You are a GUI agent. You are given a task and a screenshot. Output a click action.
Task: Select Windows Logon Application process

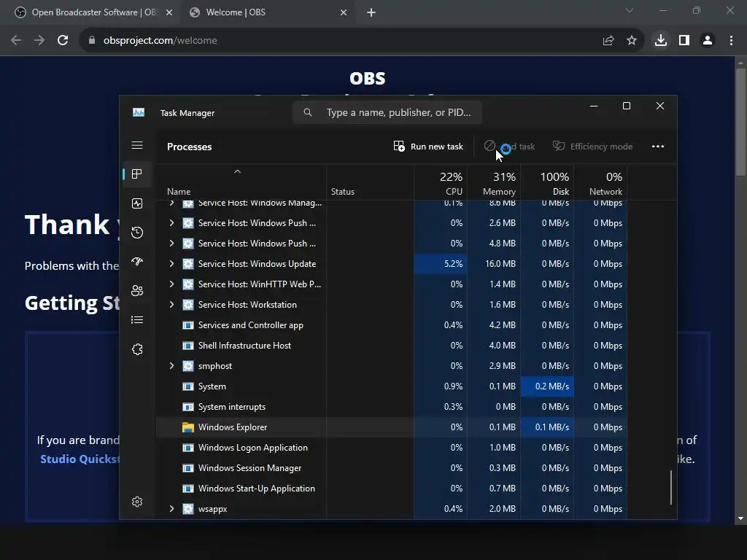[392, 448]
